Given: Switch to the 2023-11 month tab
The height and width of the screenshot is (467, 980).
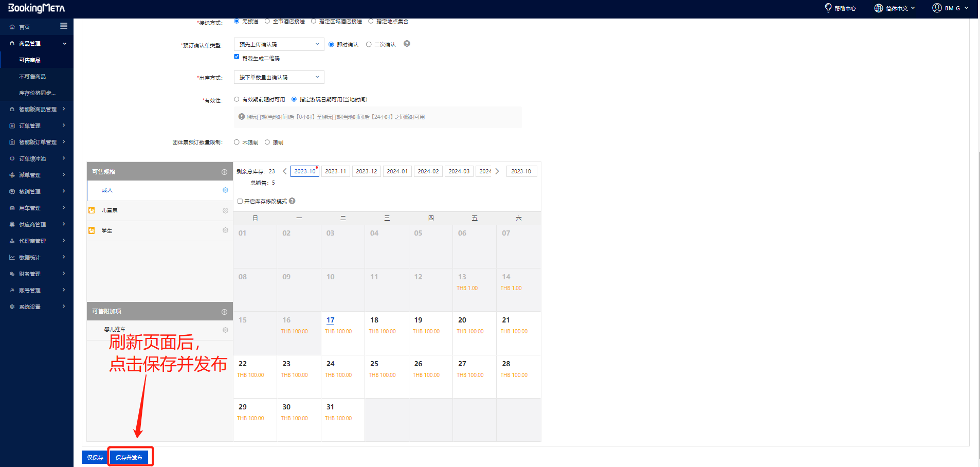Looking at the screenshot, I should point(335,171).
